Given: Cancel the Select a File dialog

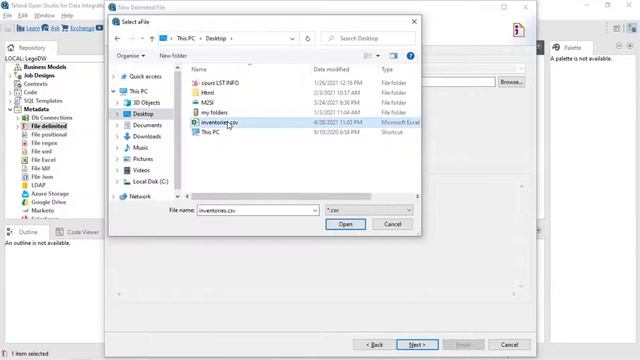Looking at the screenshot, I should tap(393, 224).
